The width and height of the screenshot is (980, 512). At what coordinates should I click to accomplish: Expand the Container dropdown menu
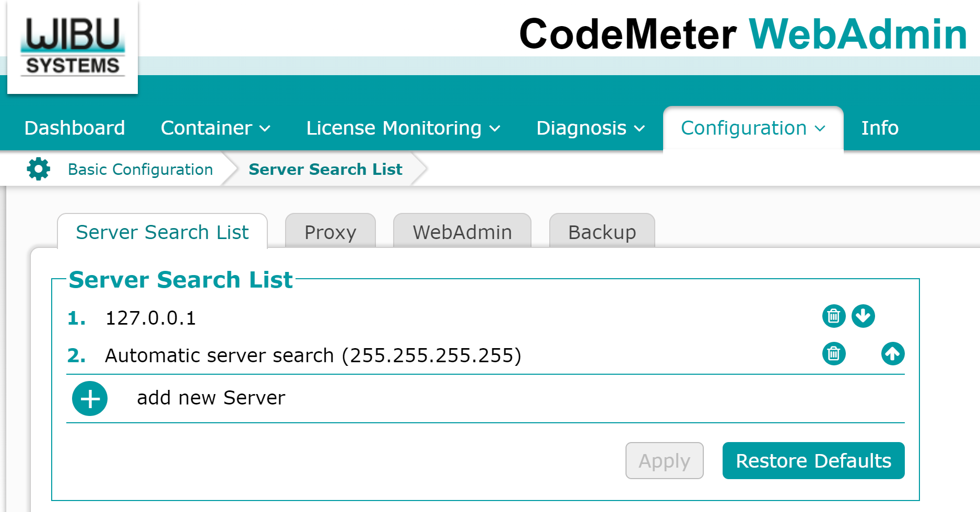(215, 128)
